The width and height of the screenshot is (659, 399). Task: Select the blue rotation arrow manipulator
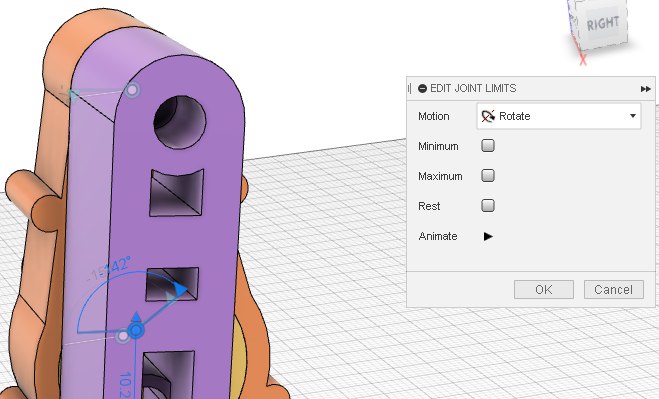[180, 289]
